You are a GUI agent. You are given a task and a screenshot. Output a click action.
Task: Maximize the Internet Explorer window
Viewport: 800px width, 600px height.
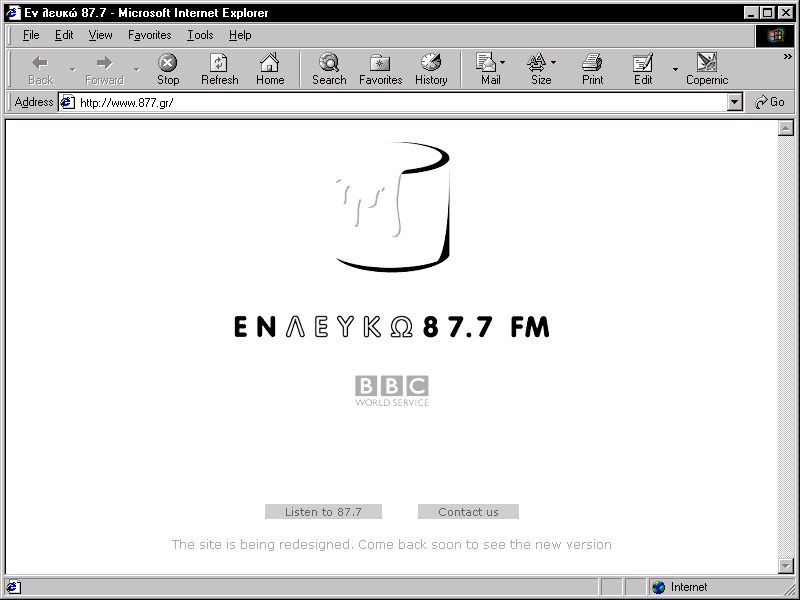coord(767,13)
